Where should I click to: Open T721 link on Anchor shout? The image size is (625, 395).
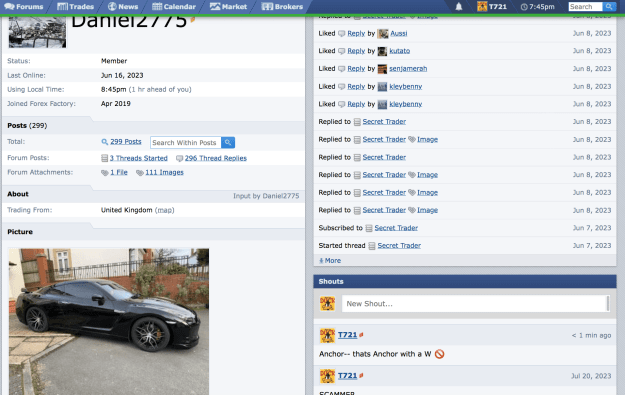coord(347,335)
